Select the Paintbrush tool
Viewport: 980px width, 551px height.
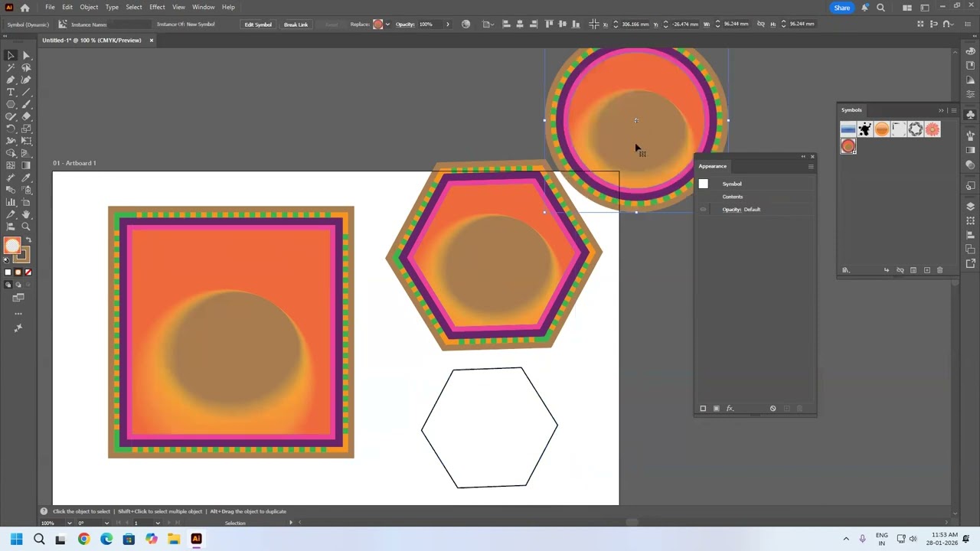(x=26, y=104)
